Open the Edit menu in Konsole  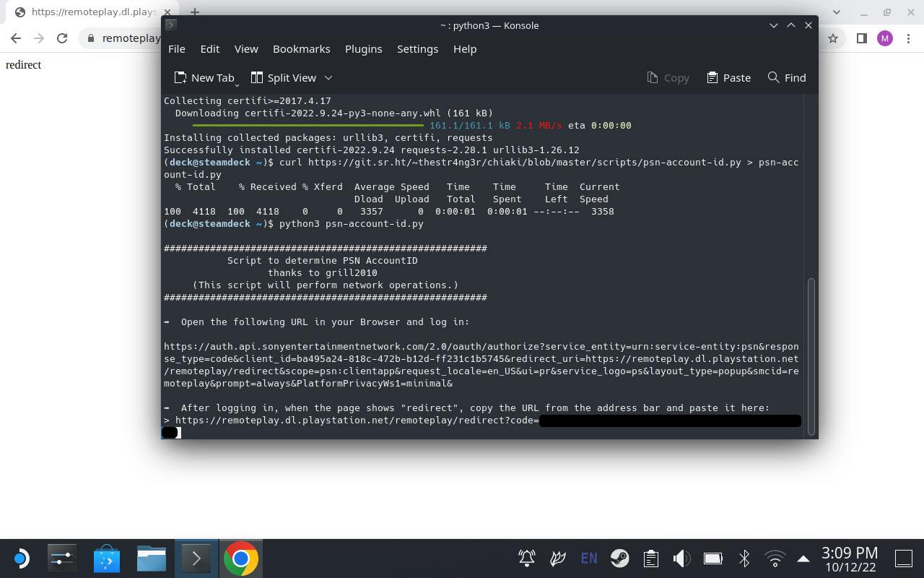(209, 49)
